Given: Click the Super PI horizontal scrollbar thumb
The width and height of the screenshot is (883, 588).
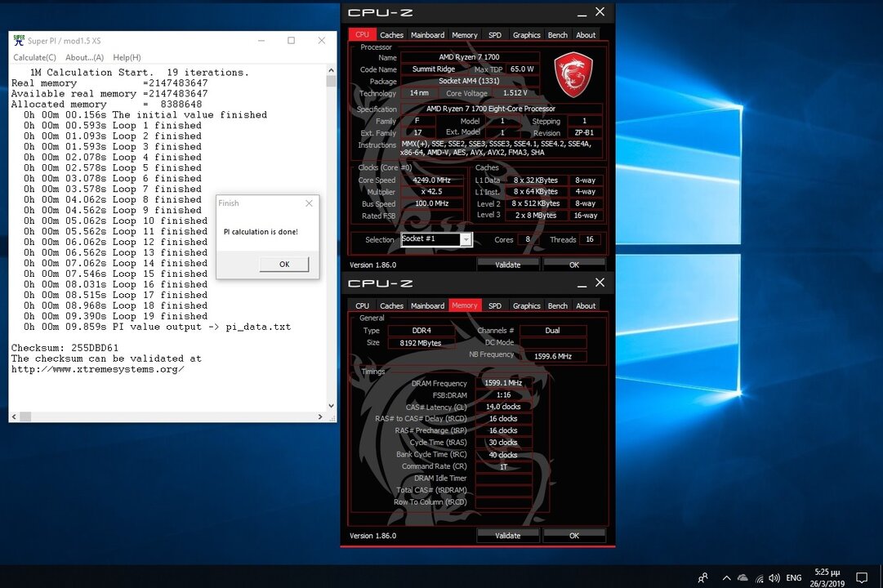Looking at the screenshot, I should 25,416.
